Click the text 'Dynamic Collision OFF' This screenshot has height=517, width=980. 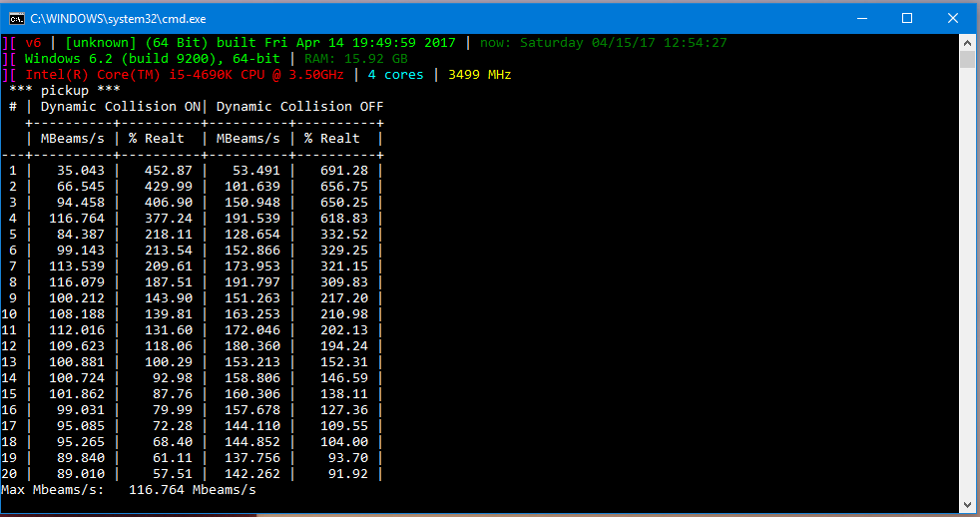[x=300, y=106]
